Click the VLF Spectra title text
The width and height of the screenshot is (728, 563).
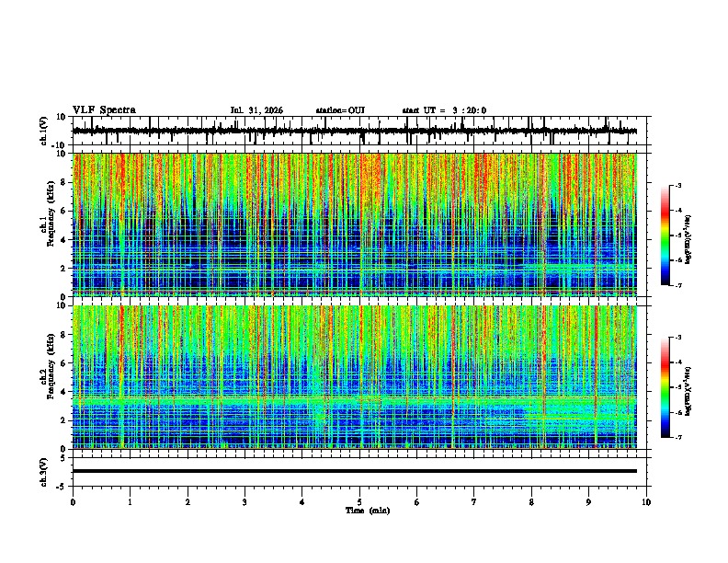pyautogui.click(x=104, y=110)
